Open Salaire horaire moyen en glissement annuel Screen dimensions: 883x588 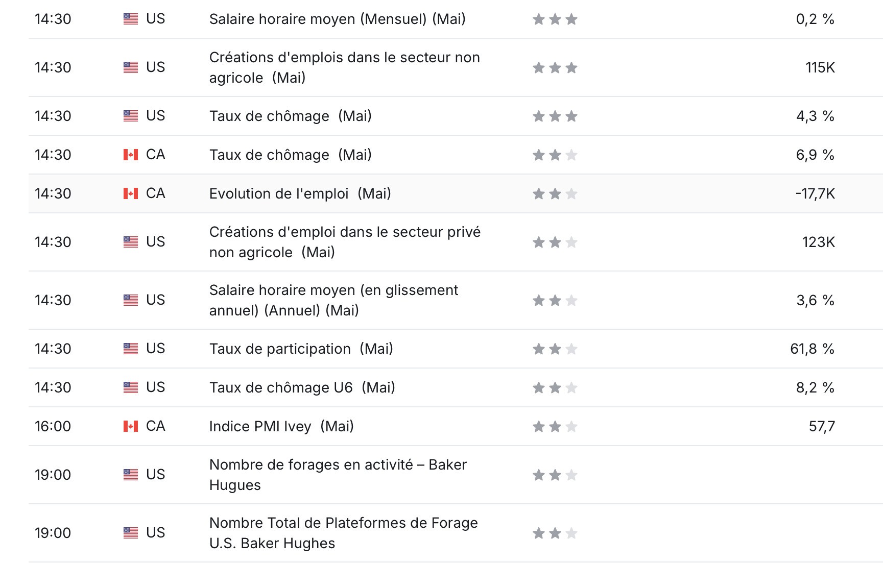[x=333, y=300]
